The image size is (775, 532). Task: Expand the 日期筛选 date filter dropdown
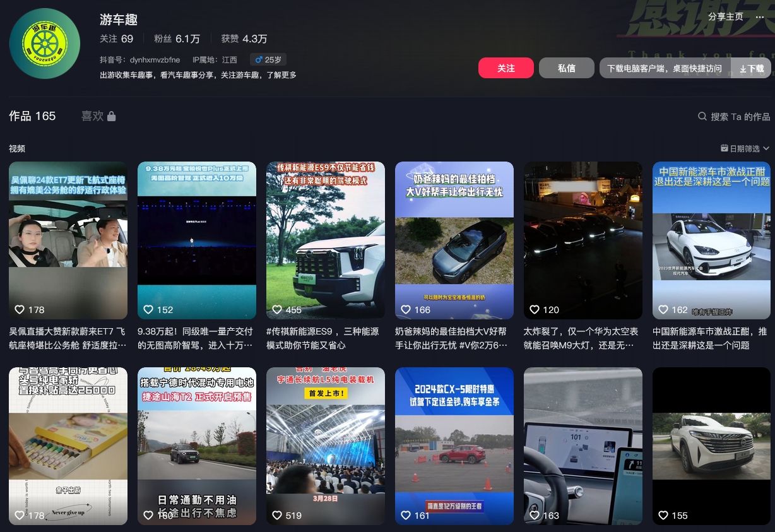pos(745,148)
